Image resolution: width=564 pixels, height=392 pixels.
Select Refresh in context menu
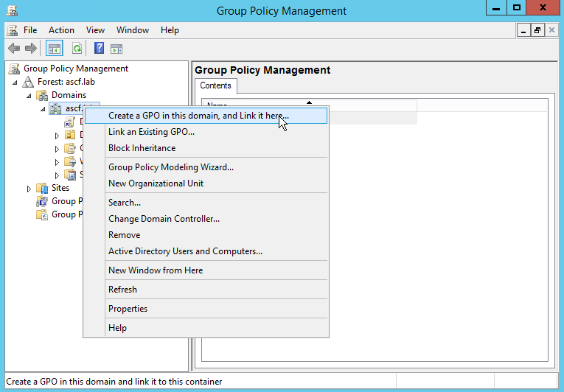pyautogui.click(x=206, y=289)
